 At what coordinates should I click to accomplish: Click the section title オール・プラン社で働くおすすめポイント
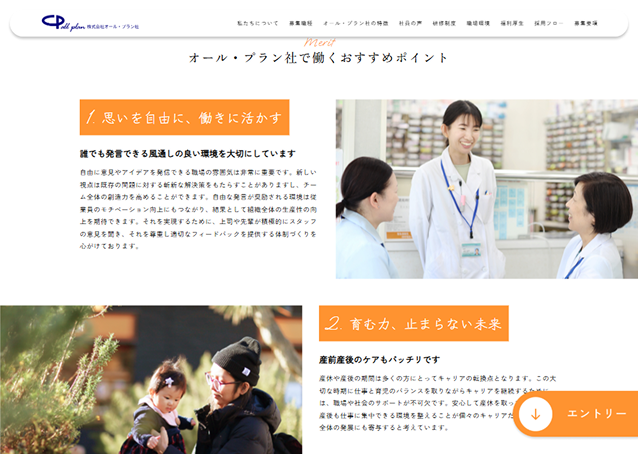[x=319, y=58]
